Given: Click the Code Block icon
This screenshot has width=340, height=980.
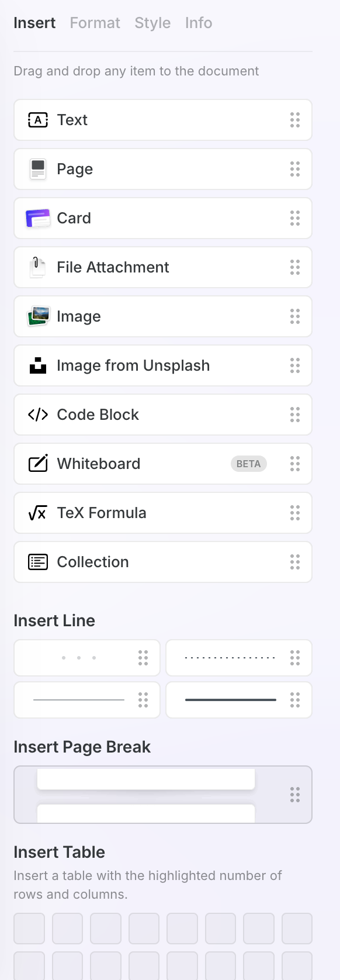Looking at the screenshot, I should tap(37, 415).
